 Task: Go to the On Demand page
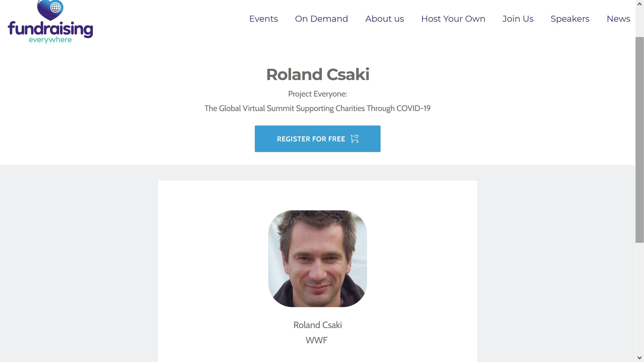point(321,19)
